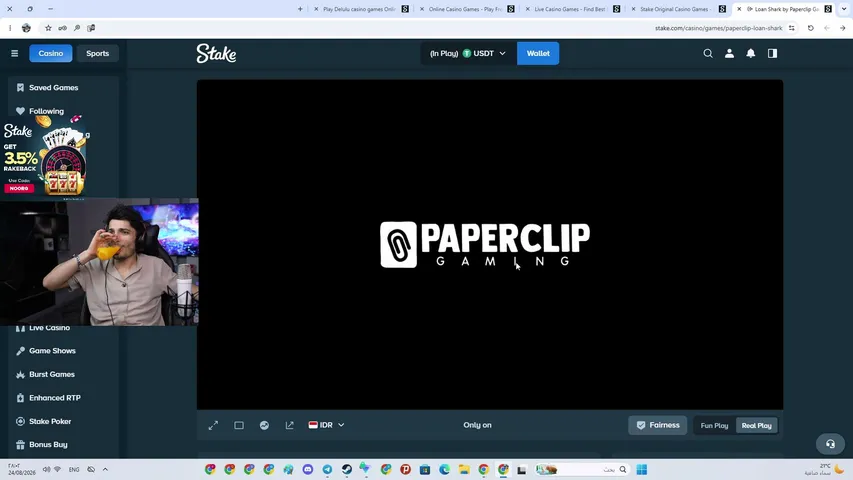Toggle the right side panel icon in the header
The height and width of the screenshot is (480, 853).
[x=772, y=53]
